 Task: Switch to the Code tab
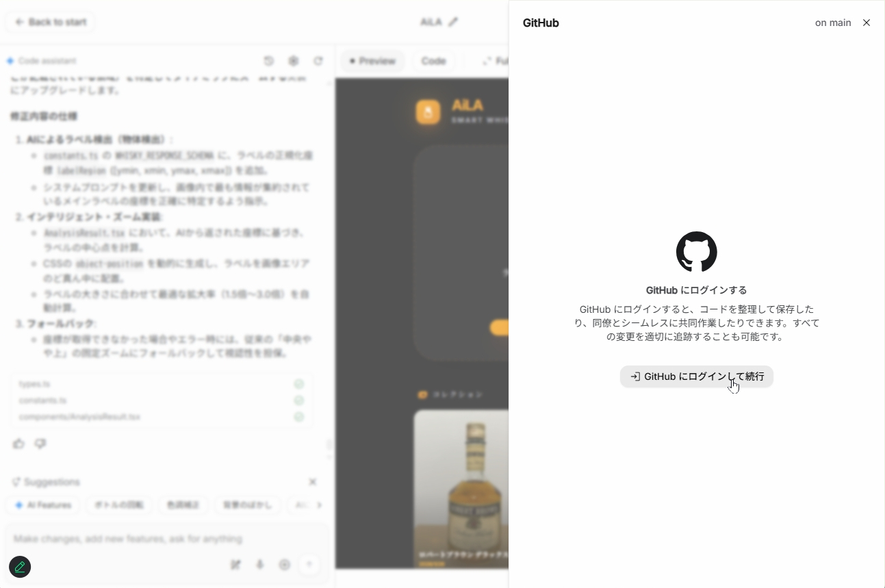tap(434, 61)
